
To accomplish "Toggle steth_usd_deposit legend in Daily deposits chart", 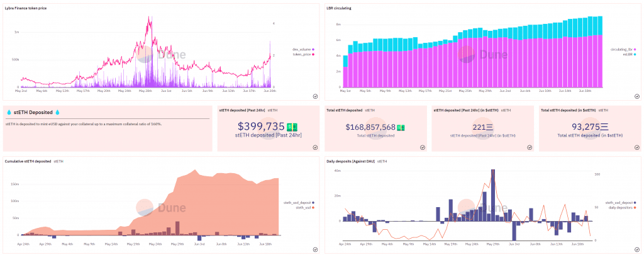I will [621, 203].
